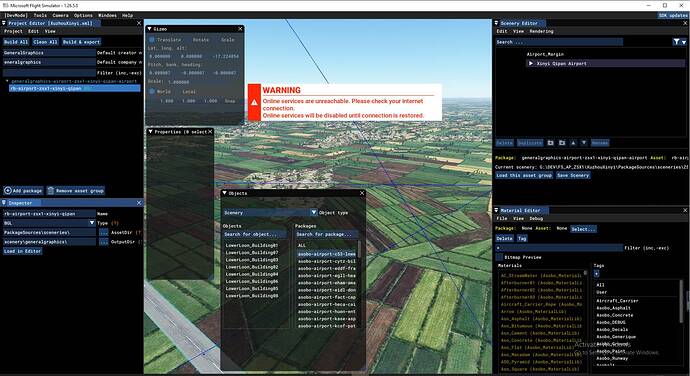
Task: Click the Scenery Editor filter funnel icon
Action: [676, 42]
